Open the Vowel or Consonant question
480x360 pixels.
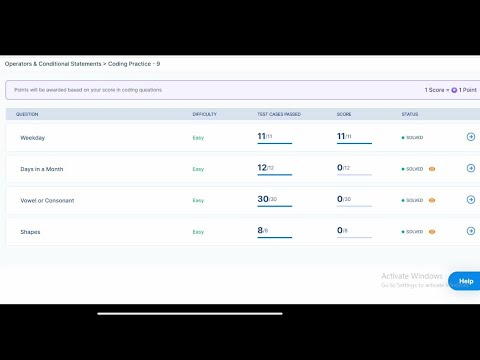[x=47, y=200]
